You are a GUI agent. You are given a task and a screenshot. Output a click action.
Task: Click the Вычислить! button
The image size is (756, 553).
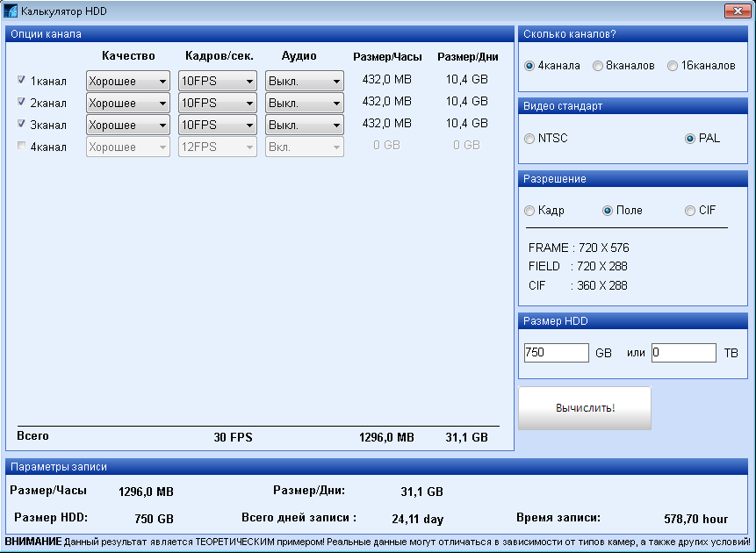[585, 408]
